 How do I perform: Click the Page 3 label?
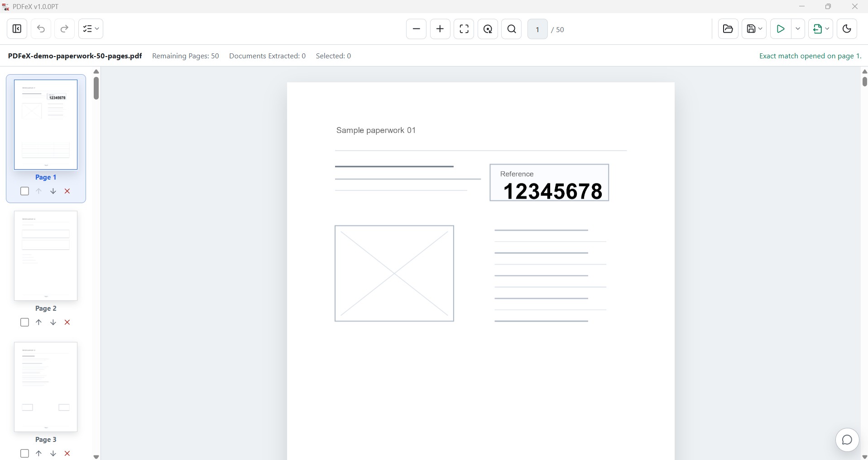tap(46, 440)
